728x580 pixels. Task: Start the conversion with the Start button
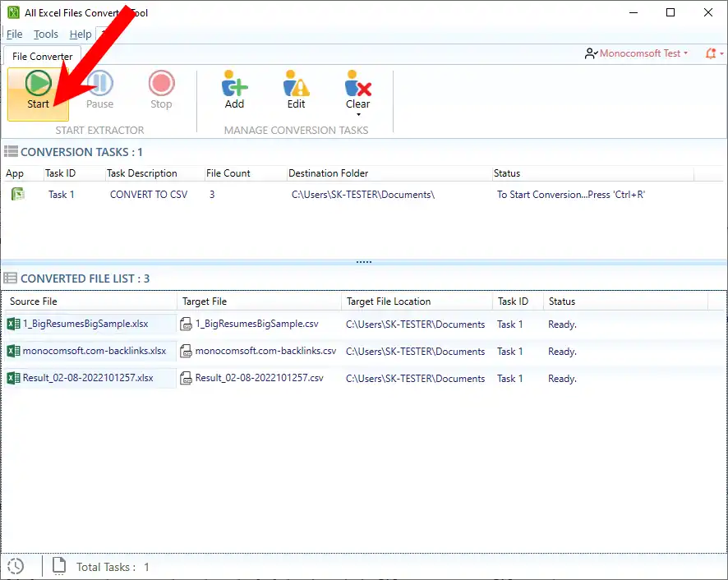coord(38,94)
